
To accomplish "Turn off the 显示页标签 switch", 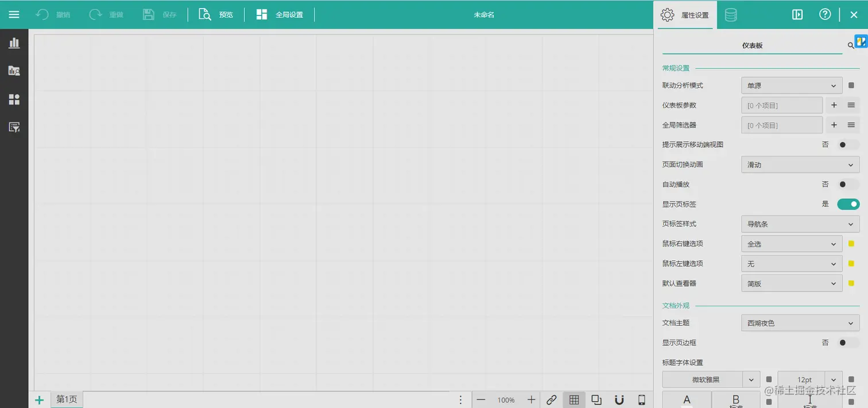I will pyautogui.click(x=848, y=204).
